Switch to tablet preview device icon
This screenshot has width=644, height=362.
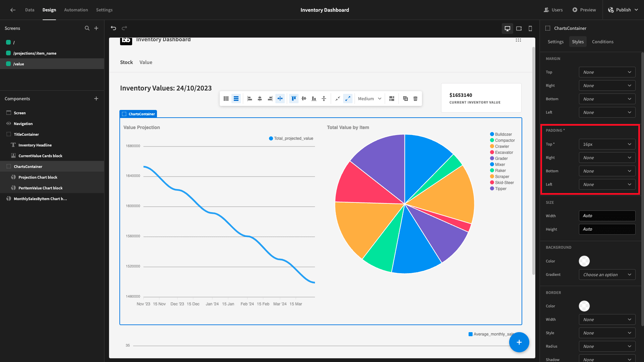[519, 28]
